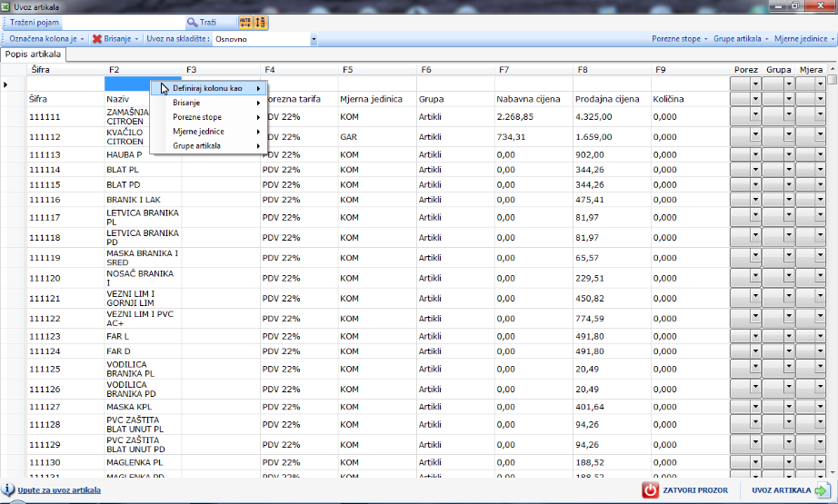This screenshot has height=504, width=838.
Task: Choose Definiraj kolonu kao in context menu
Action: point(209,88)
